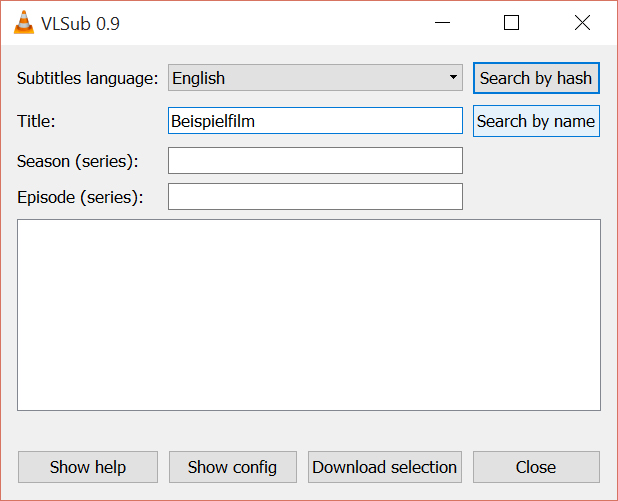Screen dimensions: 618x501
Task: Click the Close button at the bottom
Action: click(x=536, y=467)
